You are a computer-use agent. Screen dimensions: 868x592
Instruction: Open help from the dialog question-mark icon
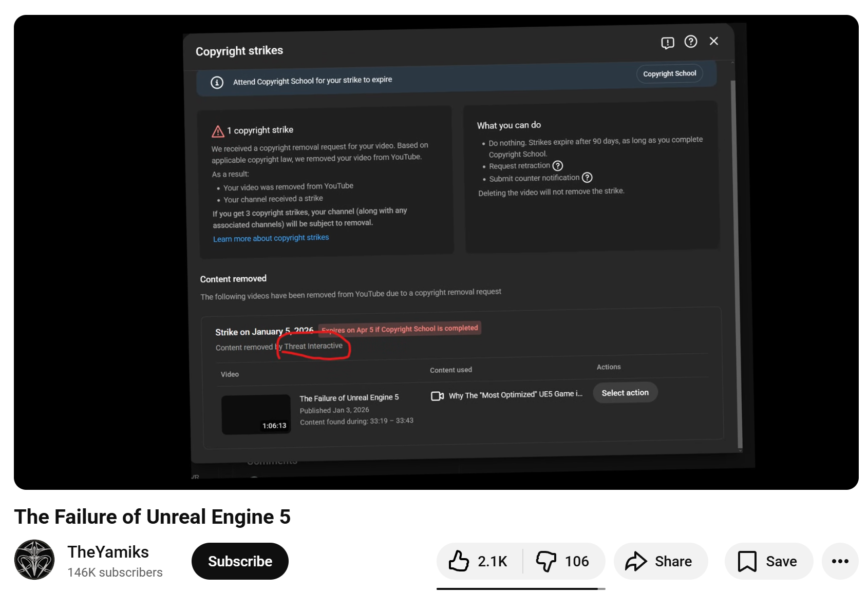click(691, 42)
